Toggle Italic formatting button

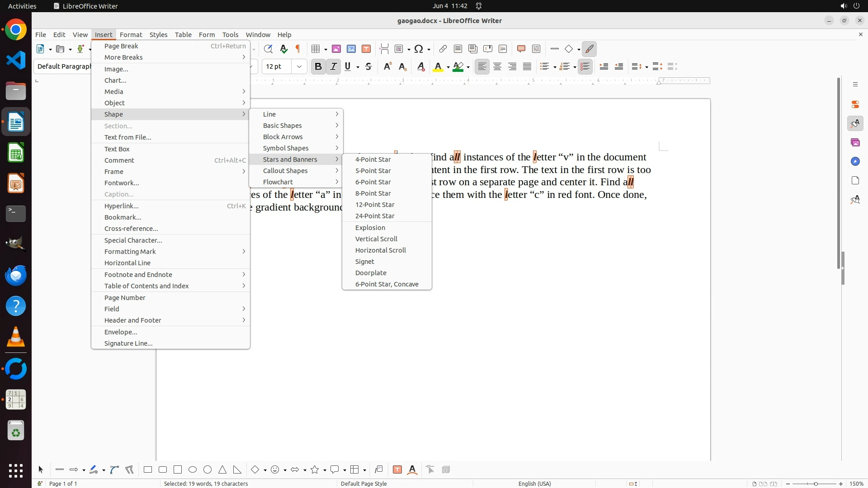[x=333, y=66]
